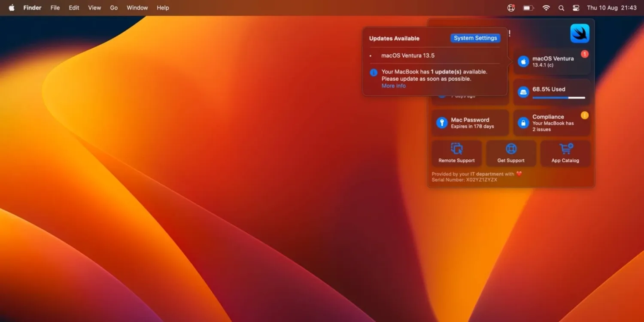The height and width of the screenshot is (322, 644).
Task: Open Spotlight search magnifier icon
Action: click(561, 8)
